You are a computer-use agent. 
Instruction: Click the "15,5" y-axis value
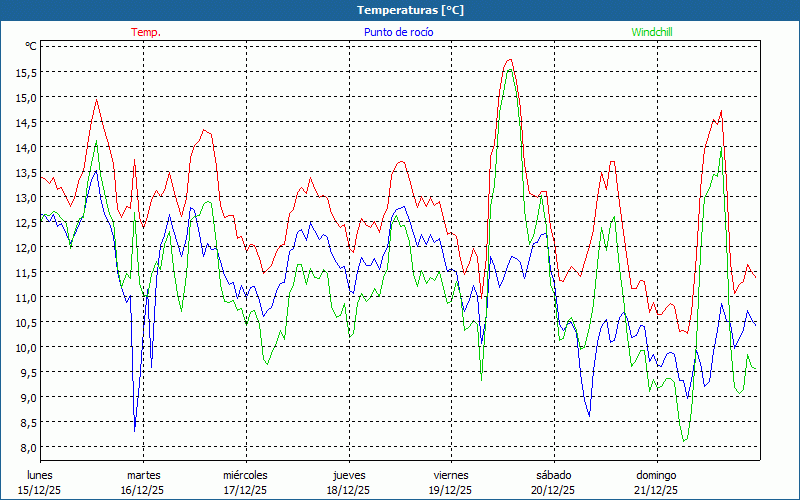tap(25, 72)
